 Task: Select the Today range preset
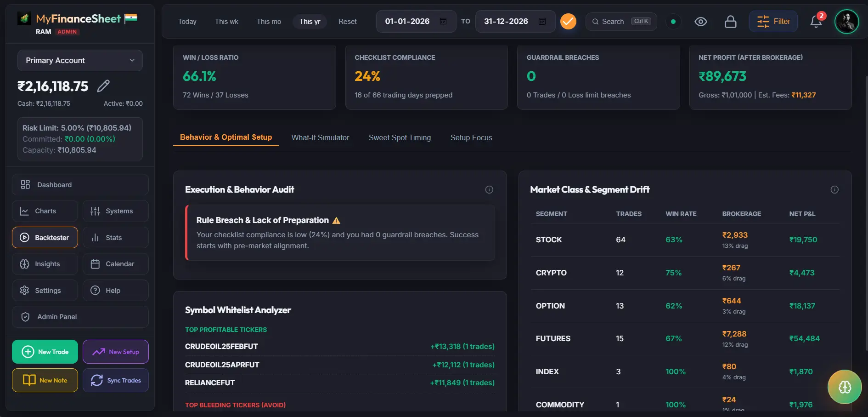(187, 22)
